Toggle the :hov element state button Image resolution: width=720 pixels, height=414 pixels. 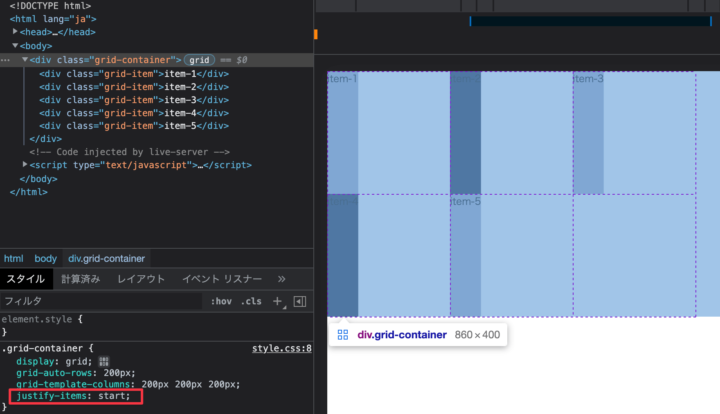(221, 302)
